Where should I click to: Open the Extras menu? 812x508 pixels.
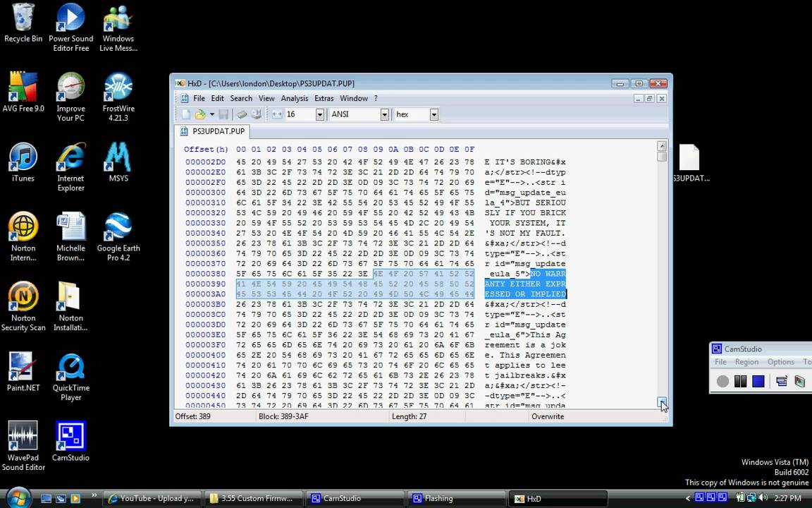click(x=324, y=99)
